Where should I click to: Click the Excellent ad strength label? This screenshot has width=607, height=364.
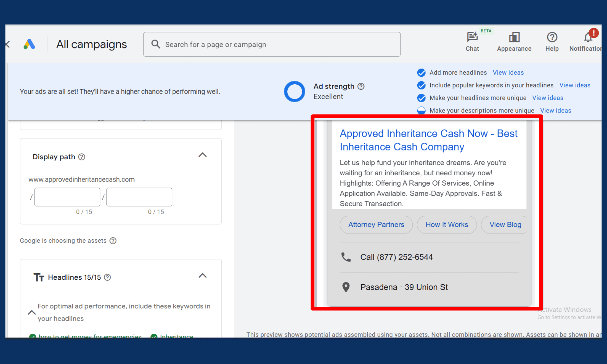coord(328,97)
